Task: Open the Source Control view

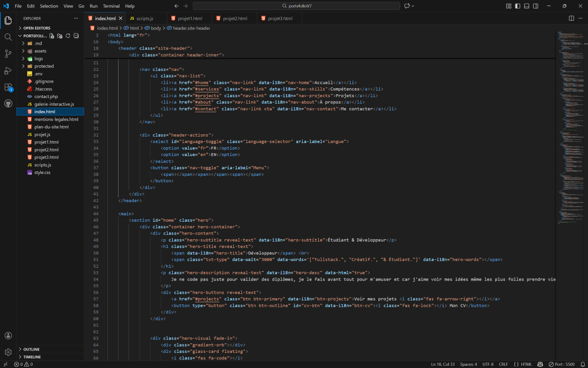Action: tap(8, 54)
